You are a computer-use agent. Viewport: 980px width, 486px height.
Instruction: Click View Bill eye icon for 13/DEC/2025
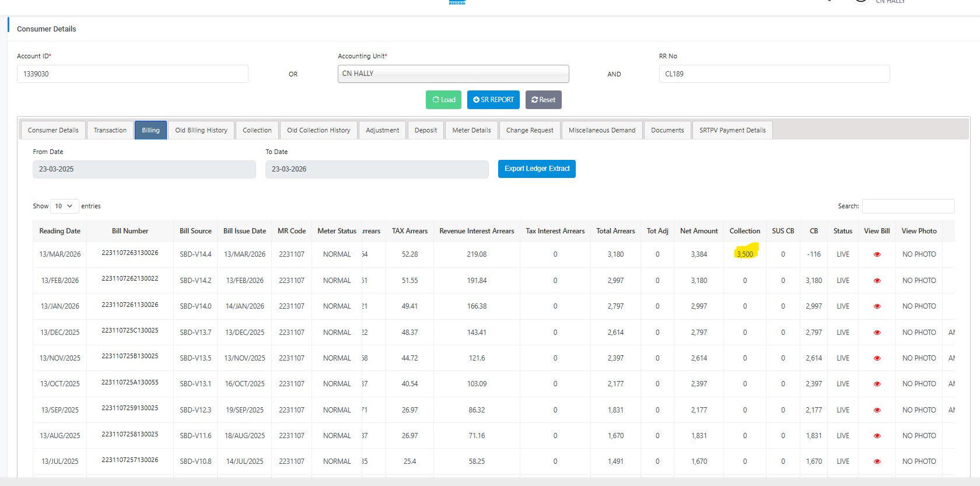click(x=877, y=333)
